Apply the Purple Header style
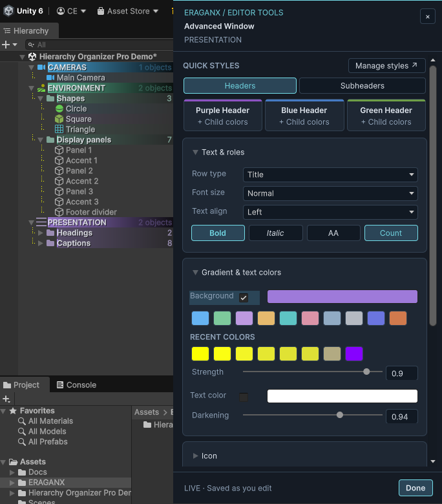 223,116
